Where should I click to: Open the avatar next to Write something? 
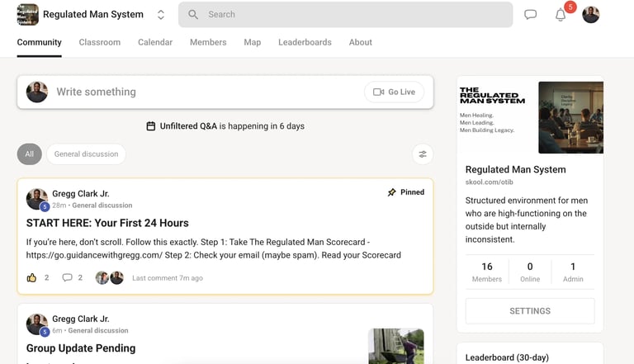click(x=37, y=92)
